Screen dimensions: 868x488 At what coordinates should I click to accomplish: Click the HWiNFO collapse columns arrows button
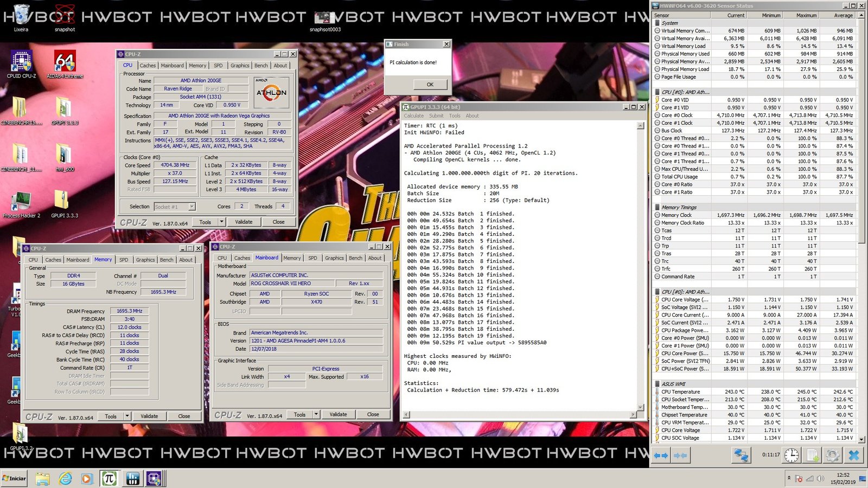click(x=680, y=455)
